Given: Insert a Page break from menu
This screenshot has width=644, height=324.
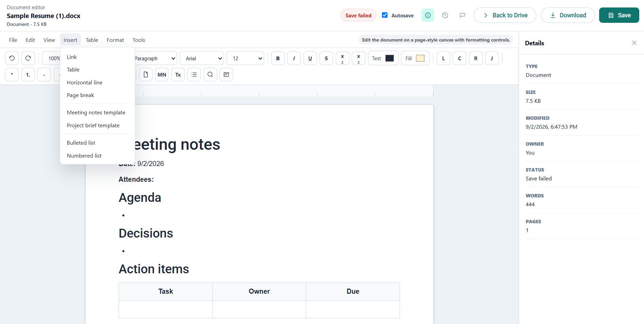Looking at the screenshot, I should [98, 95].
